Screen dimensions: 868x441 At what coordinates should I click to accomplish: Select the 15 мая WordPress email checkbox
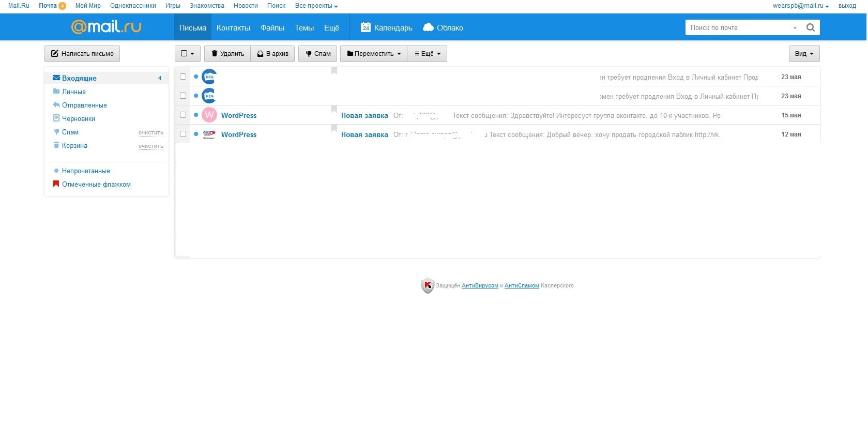[183, 115]
